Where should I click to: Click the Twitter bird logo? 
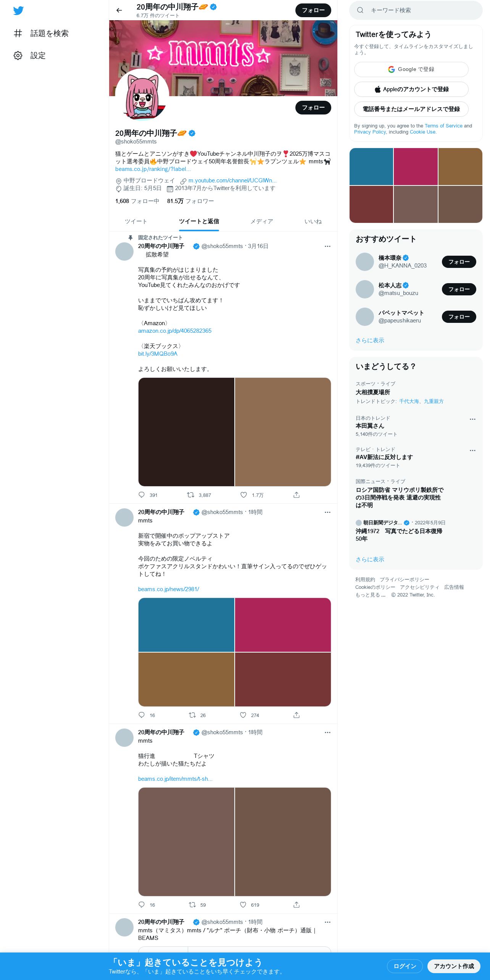(x=18, y=10)
